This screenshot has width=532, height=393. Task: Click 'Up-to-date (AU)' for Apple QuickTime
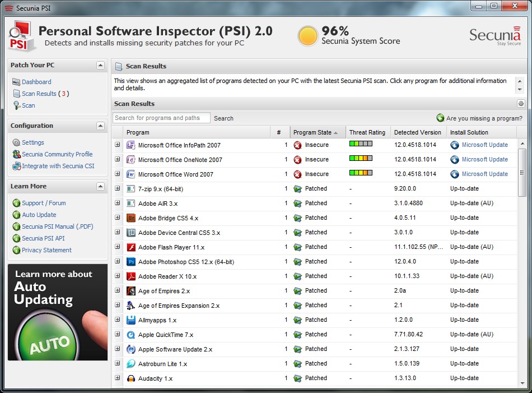point(472,334)
